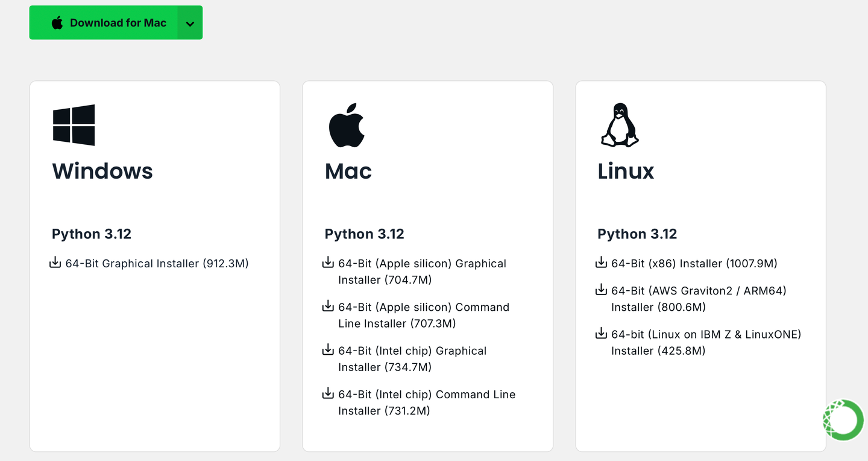
Task: Download the Intel chip Command Line Installer (731.2M)
Action: click(427, 402)
